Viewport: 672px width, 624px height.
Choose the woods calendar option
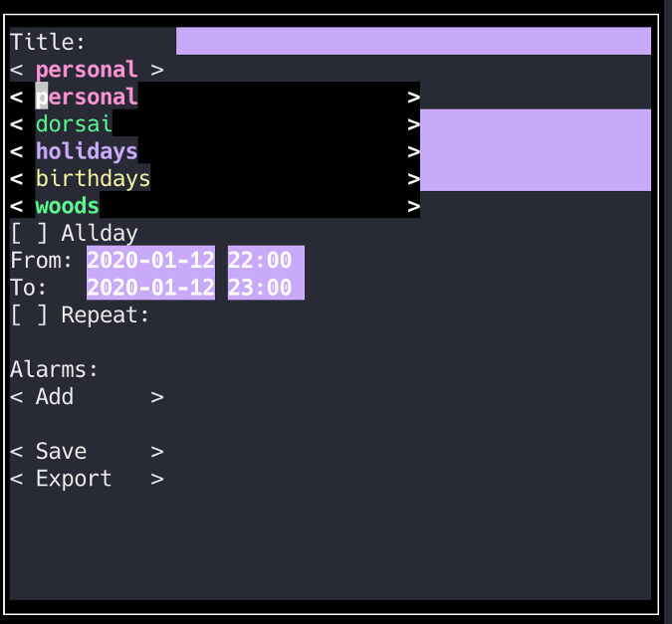[68, 206]
